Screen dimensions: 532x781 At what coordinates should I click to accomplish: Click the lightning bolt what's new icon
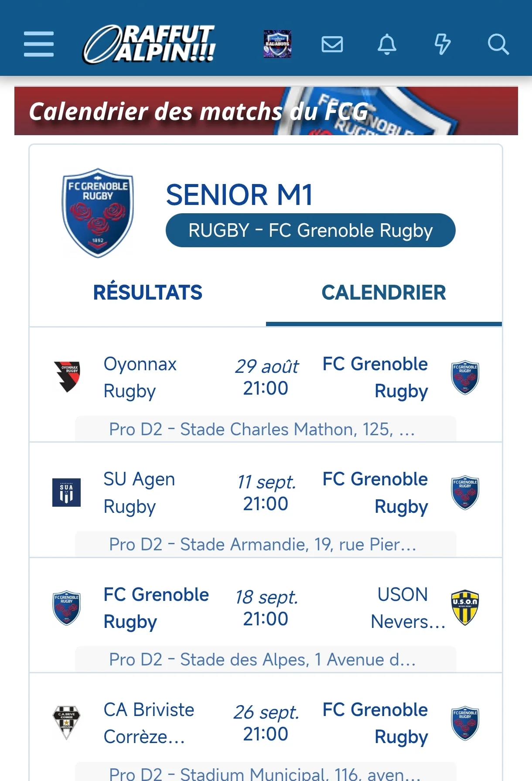coord(443,44)
